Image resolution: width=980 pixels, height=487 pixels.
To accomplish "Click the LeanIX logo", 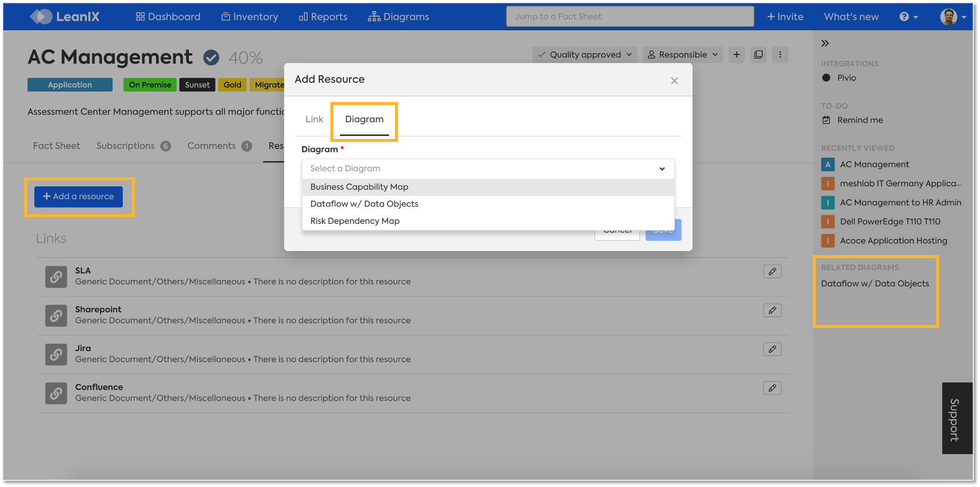I will 65,17.
